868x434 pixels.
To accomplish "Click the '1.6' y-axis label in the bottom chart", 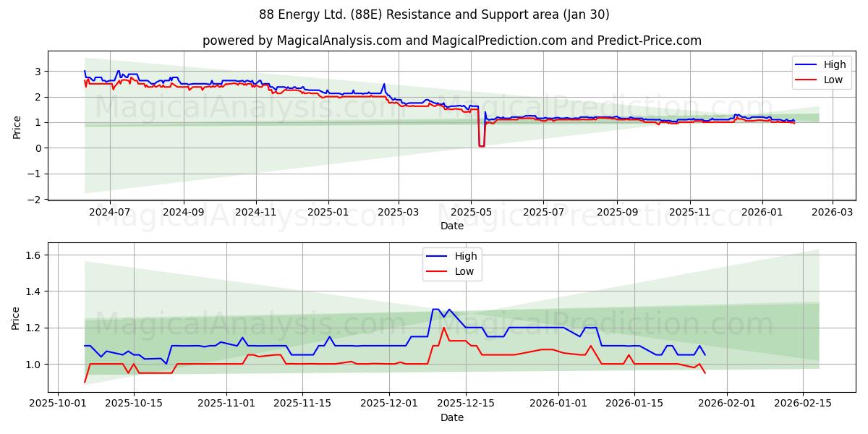I will click(35, 255).
